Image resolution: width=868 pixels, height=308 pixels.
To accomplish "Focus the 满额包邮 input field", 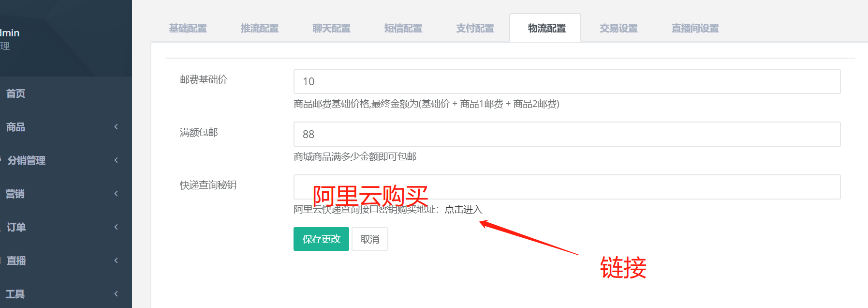I will tap(567, 134).
